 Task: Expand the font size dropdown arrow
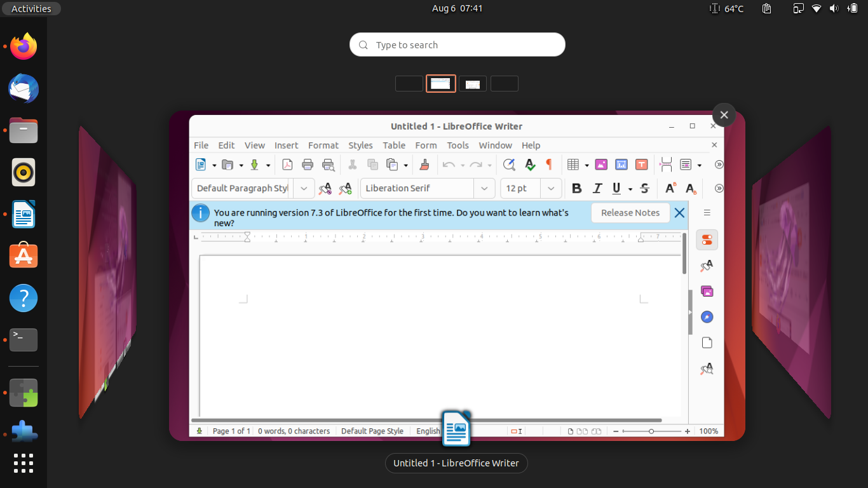(551, 188)
